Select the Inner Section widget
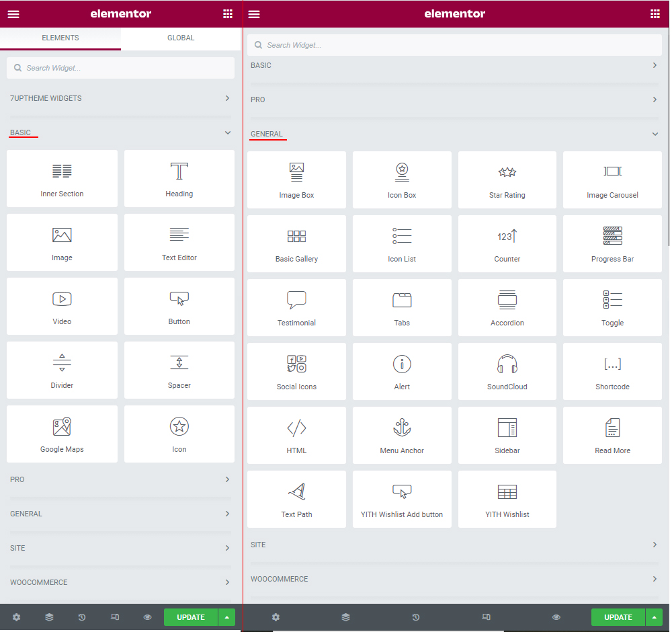The image size is (672, 632). (62, 178)
